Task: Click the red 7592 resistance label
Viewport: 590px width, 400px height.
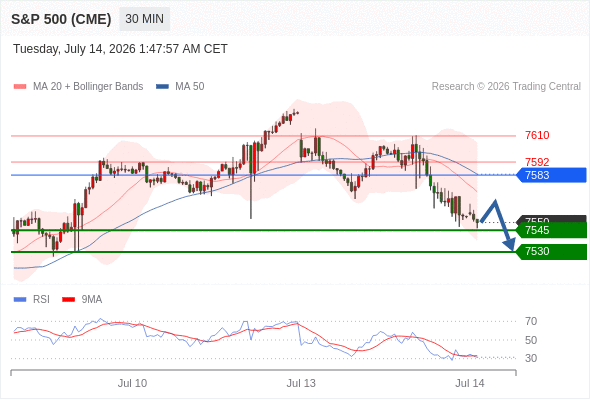Action: tap(537, 162)
